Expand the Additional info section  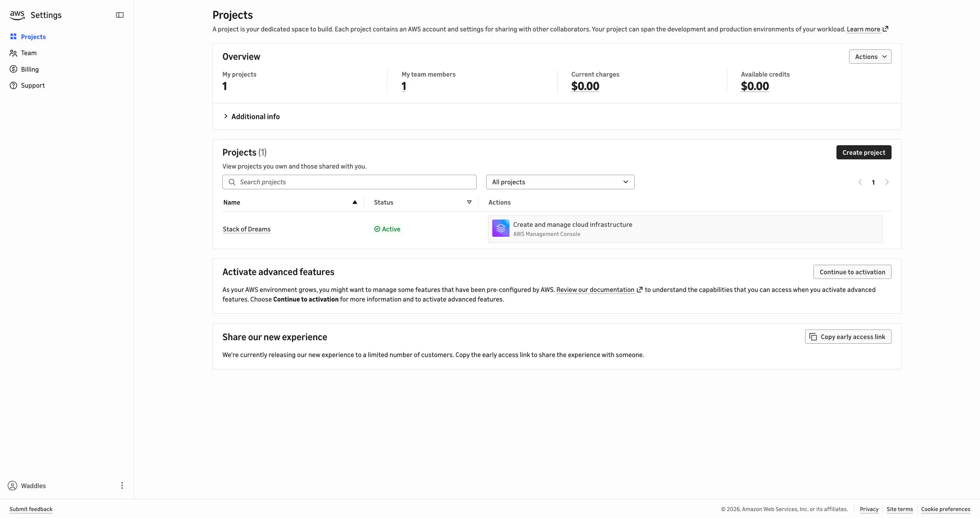[252, 116]
